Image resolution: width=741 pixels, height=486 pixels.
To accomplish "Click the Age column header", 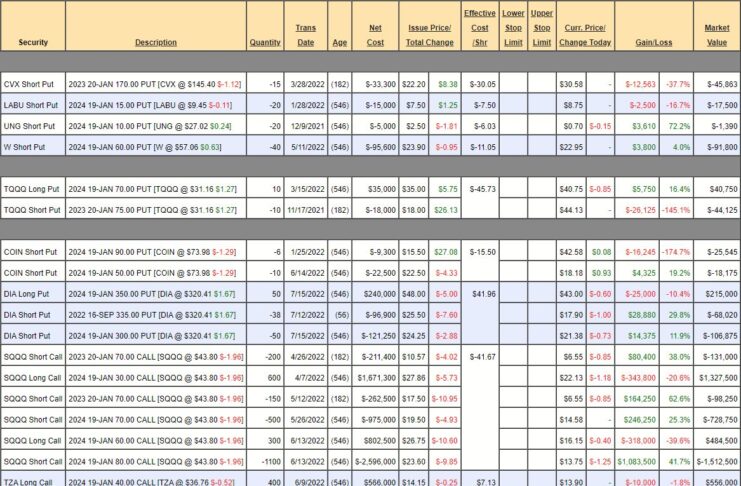I will 340,42.
